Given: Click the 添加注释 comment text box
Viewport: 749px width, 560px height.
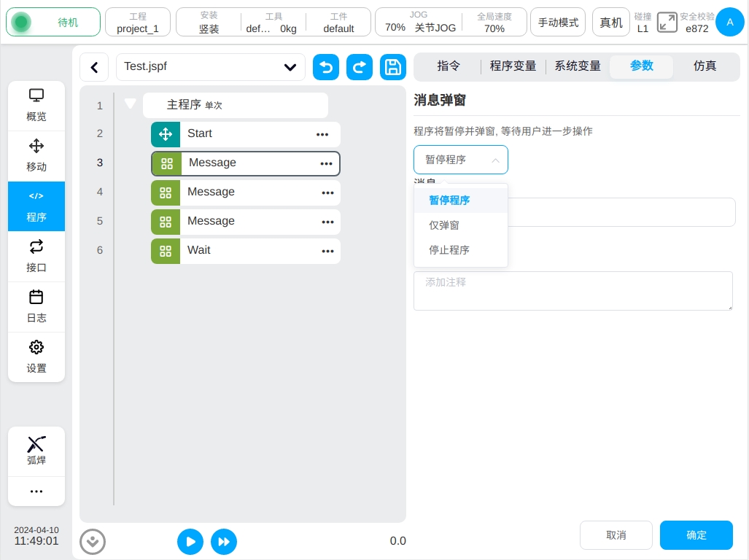Looking at the screenshot, I should pyautogui.click(x=573, y=291).
